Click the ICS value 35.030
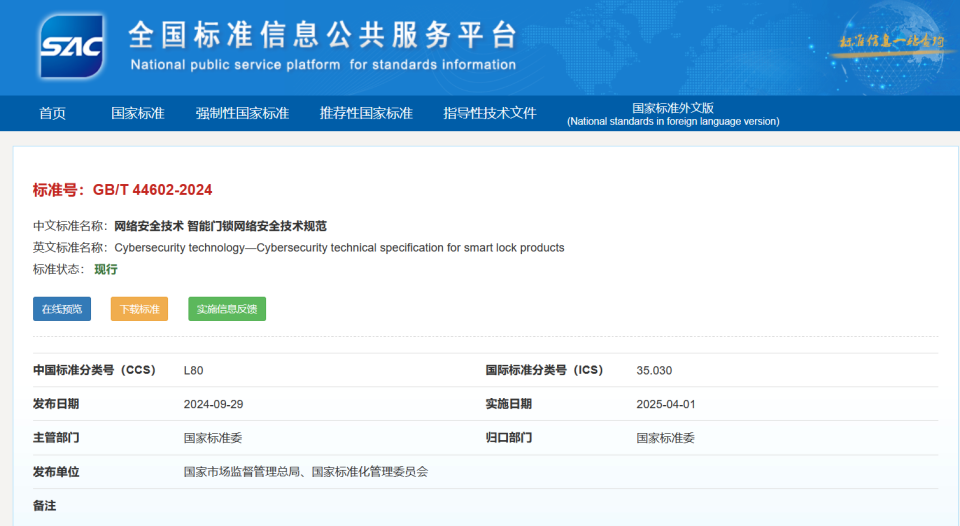This screenshot has width=960, height=526. click(x=654, y=370)
